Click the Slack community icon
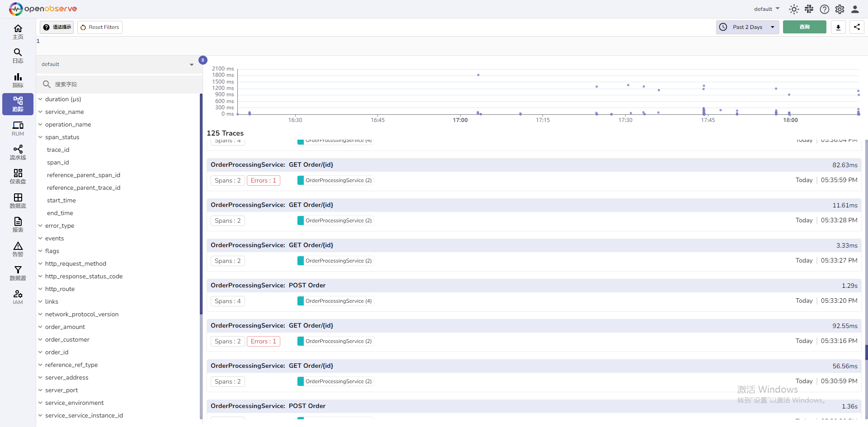 point(809,9)
